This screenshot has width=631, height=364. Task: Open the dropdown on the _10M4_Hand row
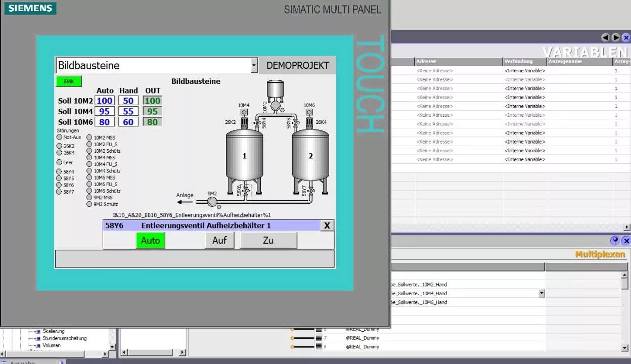click(542, 293)
